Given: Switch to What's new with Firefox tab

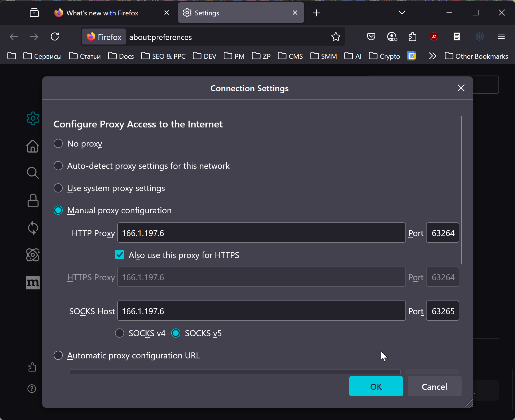Looking at the screenshot, I should (112, 13).
